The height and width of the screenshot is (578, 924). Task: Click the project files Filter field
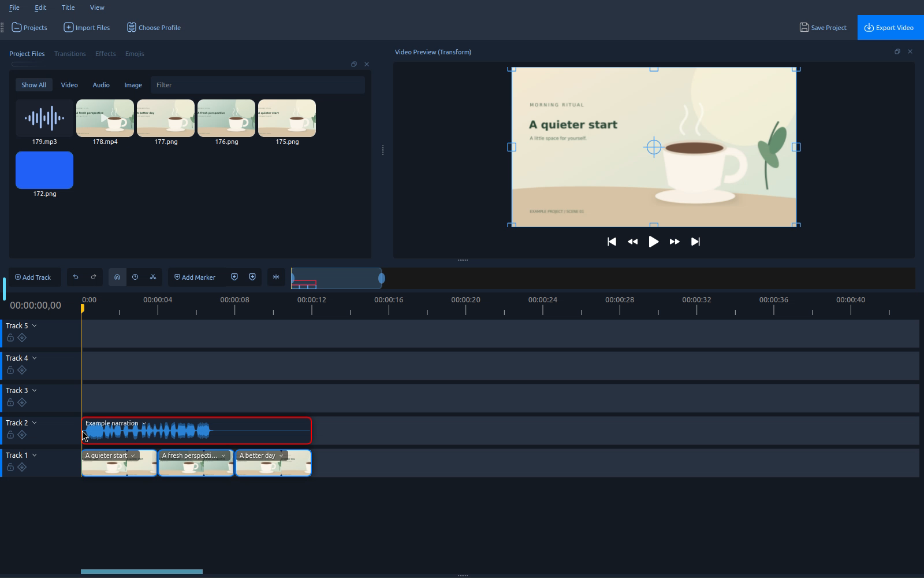(x=258, y=85)
